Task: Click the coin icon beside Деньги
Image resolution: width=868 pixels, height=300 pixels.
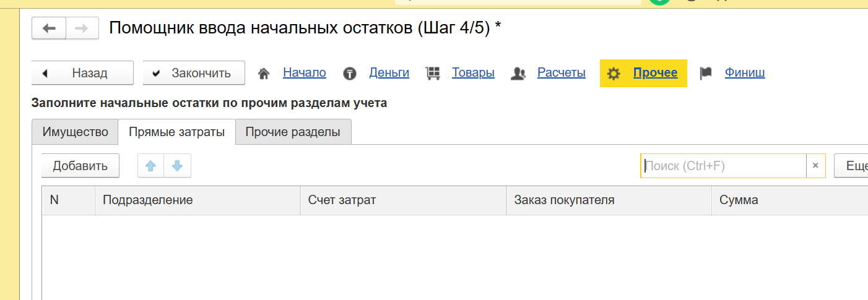Action: tap(350, 74)
